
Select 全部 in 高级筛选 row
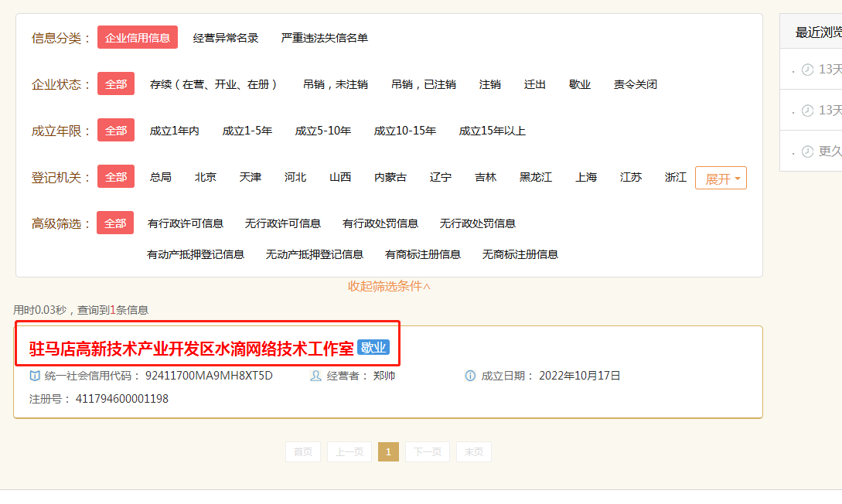(115, 223)
